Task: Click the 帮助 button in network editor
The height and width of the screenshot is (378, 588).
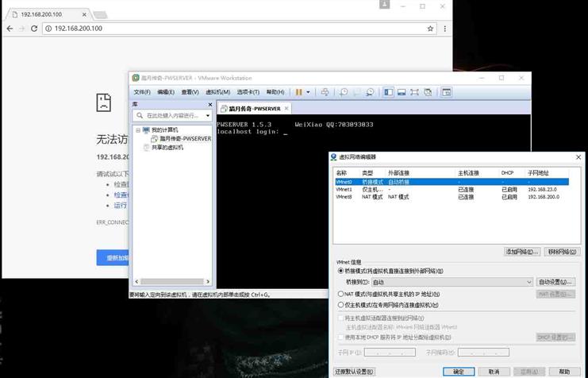Action: coord(564,372)
